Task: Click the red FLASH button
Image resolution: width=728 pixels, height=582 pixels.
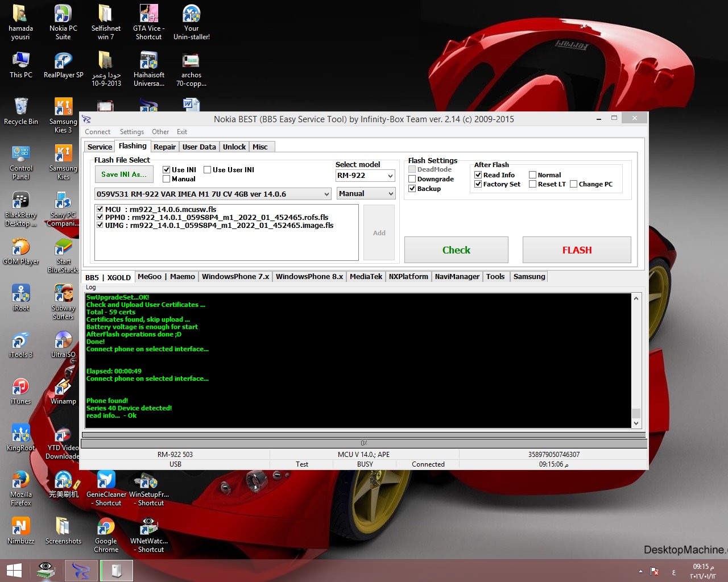Action: pos(577,250)
